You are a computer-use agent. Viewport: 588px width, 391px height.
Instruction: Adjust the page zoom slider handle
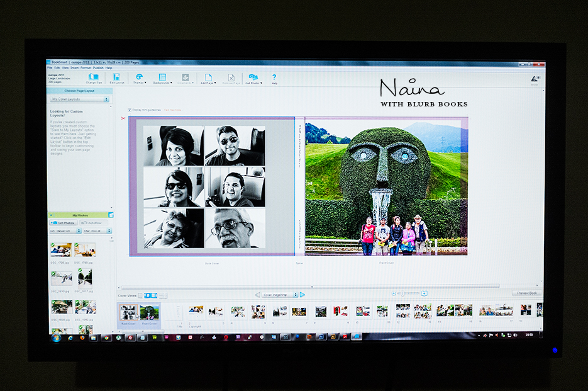pos(402,293)
